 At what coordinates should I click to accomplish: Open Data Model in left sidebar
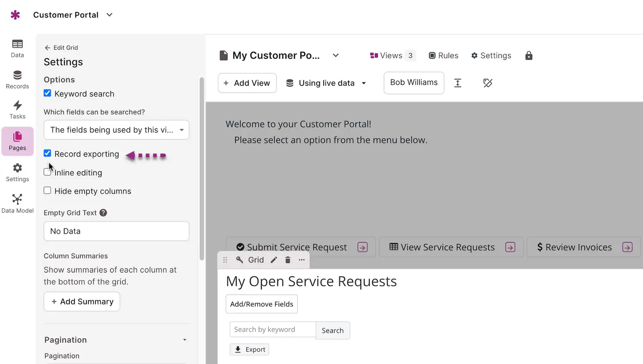click(x=17, y=203)
